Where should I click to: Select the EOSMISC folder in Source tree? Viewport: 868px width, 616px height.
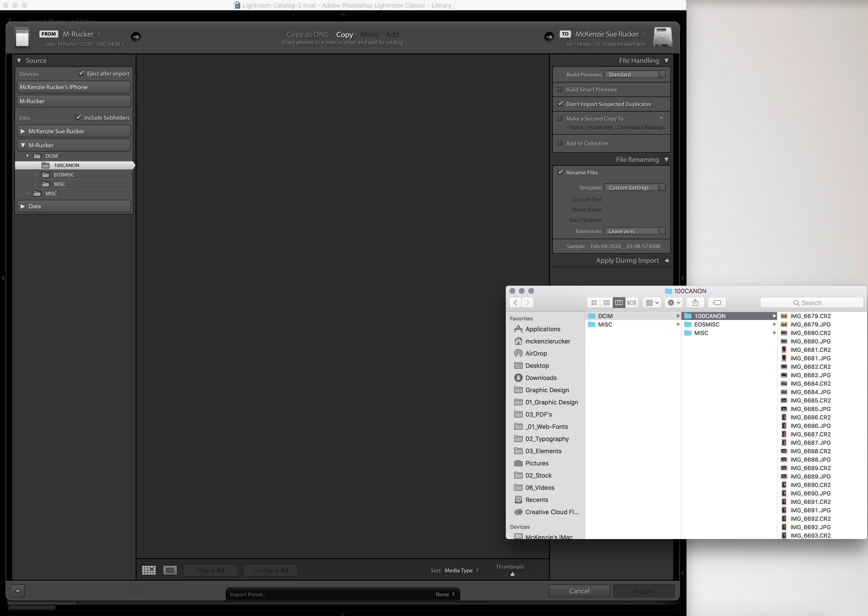(64, 175)
